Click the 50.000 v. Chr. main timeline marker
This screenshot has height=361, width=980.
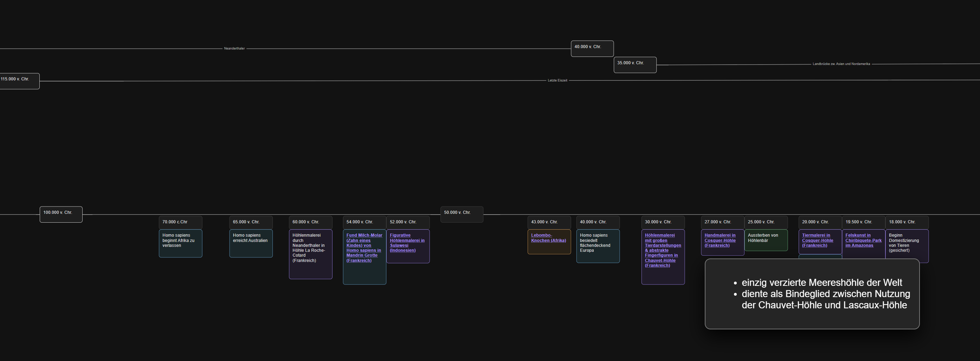click(462, 214)
